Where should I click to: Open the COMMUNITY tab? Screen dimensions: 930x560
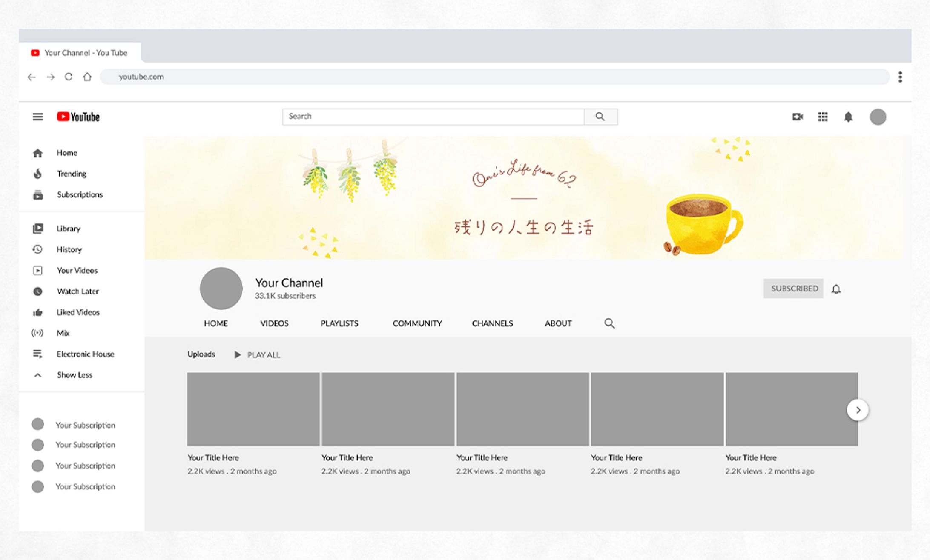pyautogui.click(x=417, y=323)
